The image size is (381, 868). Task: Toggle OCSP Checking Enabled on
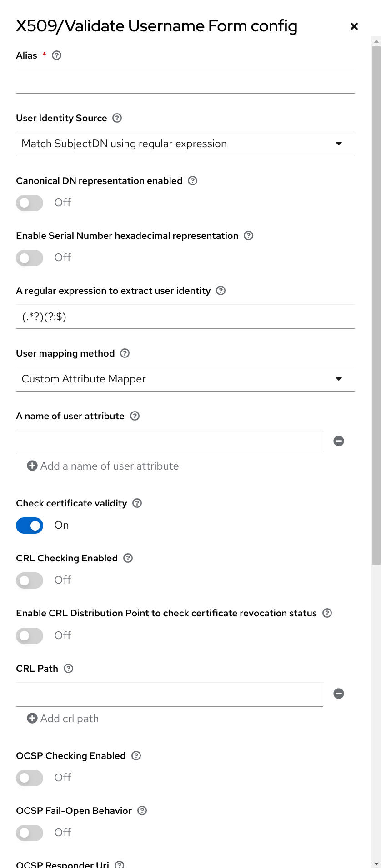30,778
